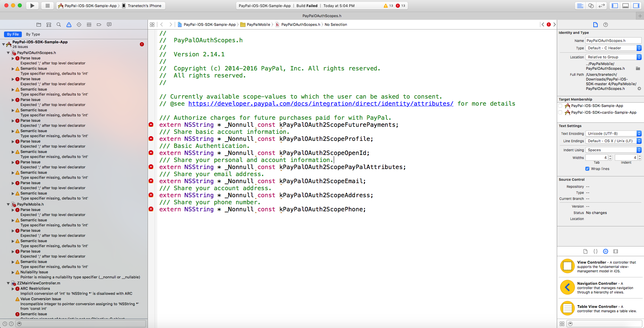Open the Find navigator magnifier icon
Image resolution: width=644 pixels, height=328 pixels.
[59, 24]
